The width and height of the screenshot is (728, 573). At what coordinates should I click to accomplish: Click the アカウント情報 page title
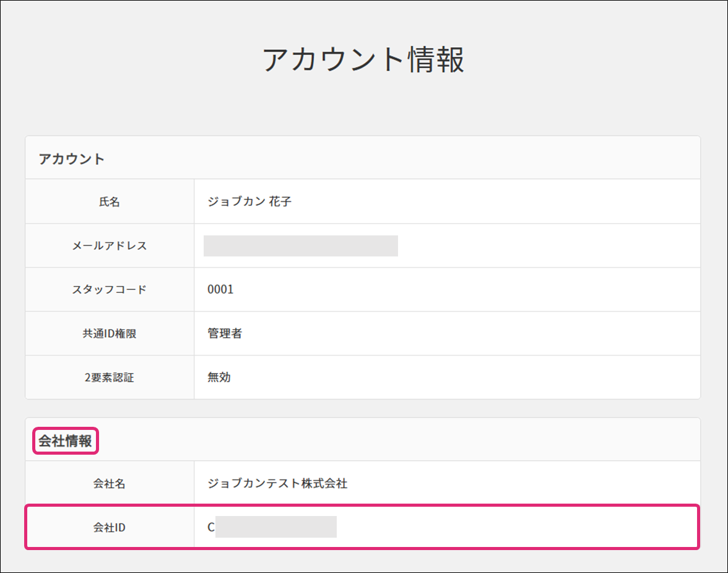(x=363, y=60)
